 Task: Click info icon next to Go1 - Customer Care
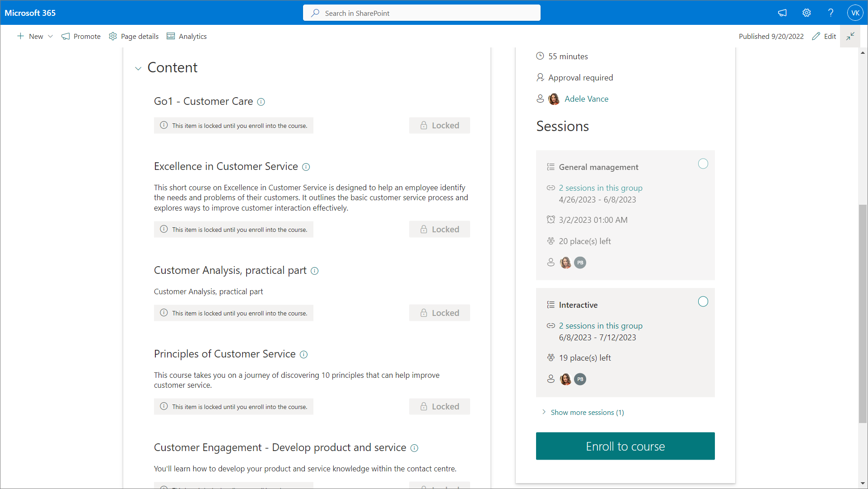point(261,102)
